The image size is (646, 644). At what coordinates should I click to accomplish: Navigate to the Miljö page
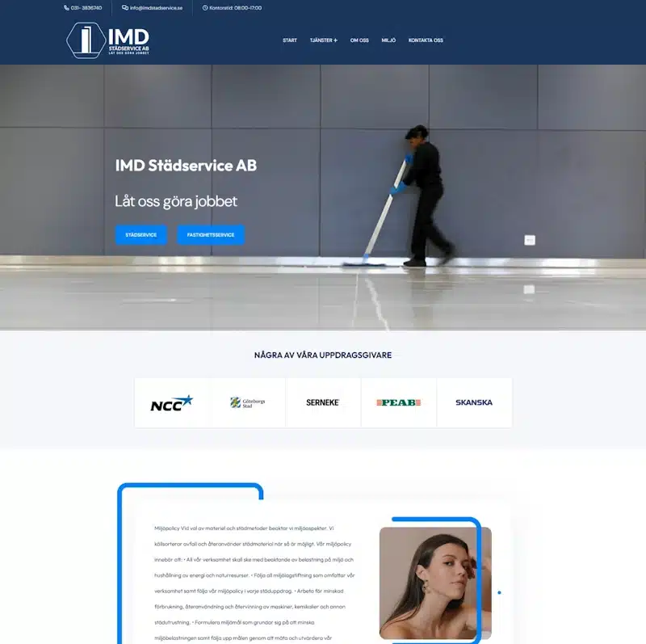tap(388, 40)
